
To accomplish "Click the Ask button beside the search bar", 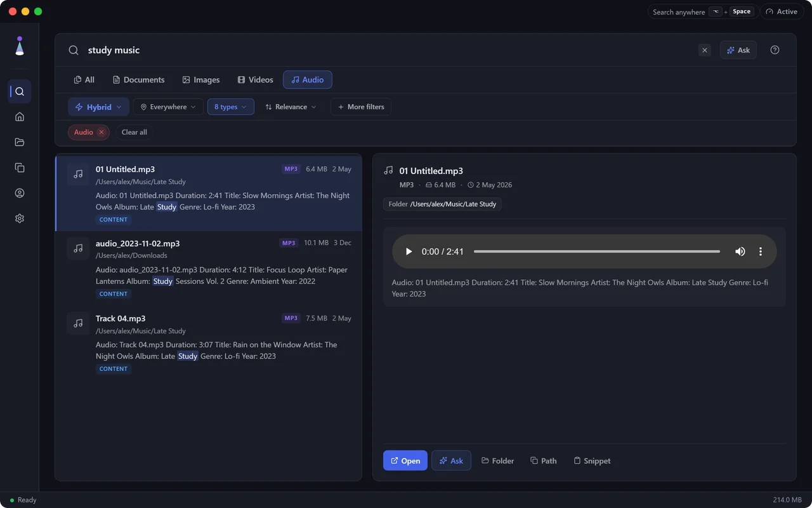I will coord(738,50).
